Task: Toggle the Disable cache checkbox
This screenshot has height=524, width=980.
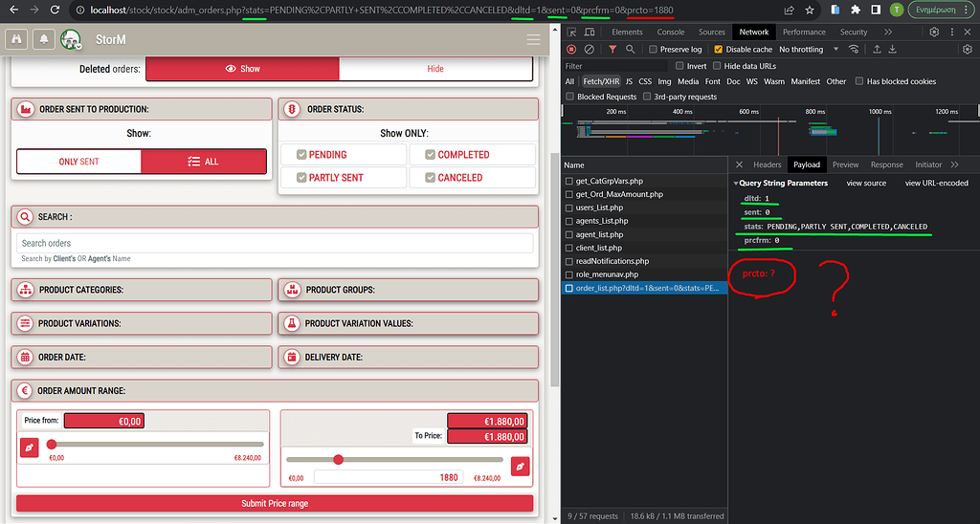Action: click(x=720, y=49)
